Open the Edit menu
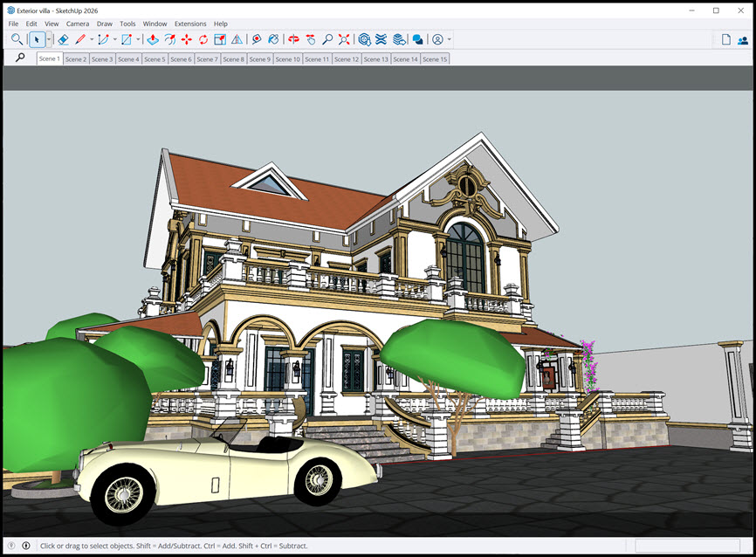Viewport: 756px width, 557px height. (31, 24)
